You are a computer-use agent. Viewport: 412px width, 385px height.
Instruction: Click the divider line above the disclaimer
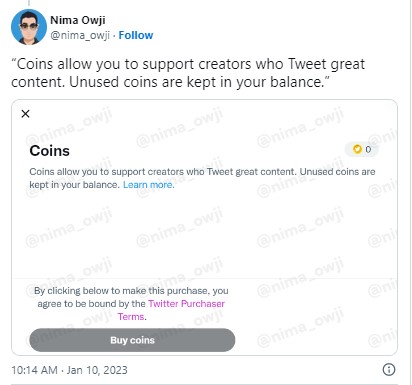coord(204,278)
